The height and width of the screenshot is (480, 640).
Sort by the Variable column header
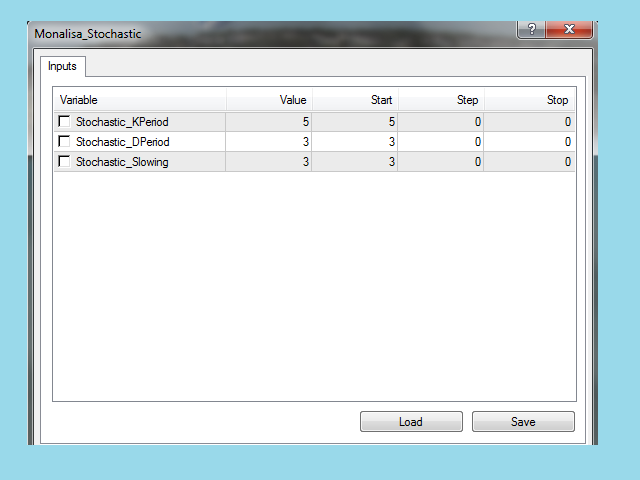[x=140, y=100]
